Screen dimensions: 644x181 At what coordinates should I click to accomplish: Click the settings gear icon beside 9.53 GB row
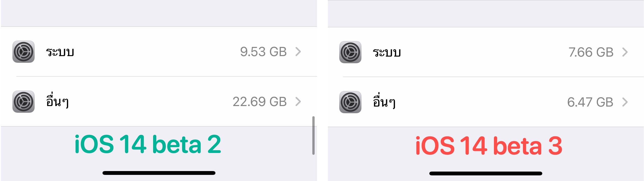23,52
